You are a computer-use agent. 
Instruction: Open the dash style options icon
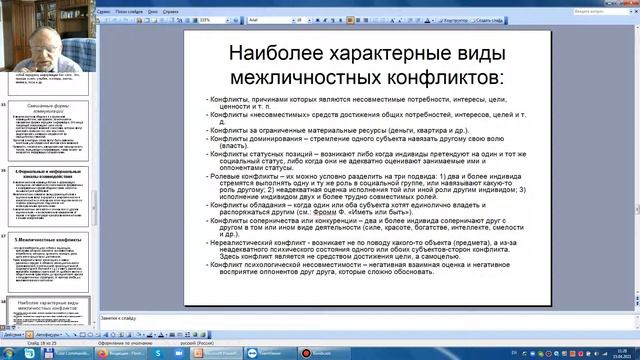click(x=180, y=335)
